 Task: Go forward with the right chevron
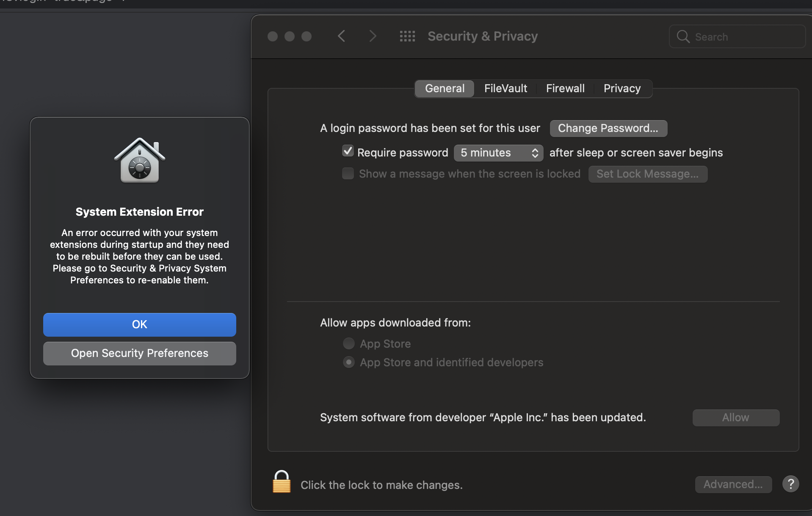pyautogui.click(x=373, y=36)
